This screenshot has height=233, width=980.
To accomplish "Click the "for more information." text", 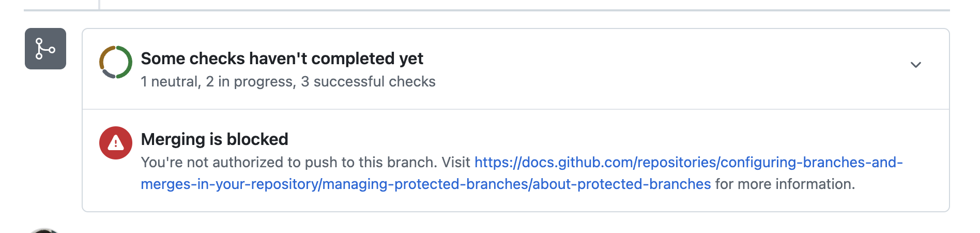I will click(785, 184).
